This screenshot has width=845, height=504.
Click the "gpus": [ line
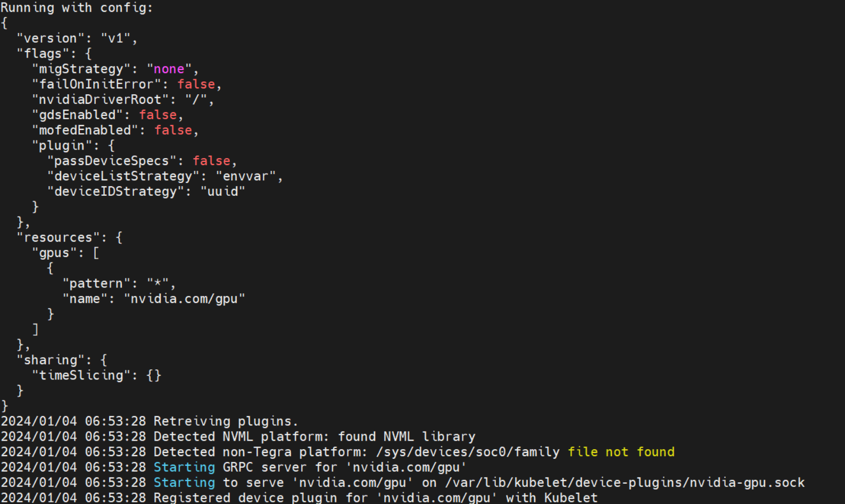point(65,253)
